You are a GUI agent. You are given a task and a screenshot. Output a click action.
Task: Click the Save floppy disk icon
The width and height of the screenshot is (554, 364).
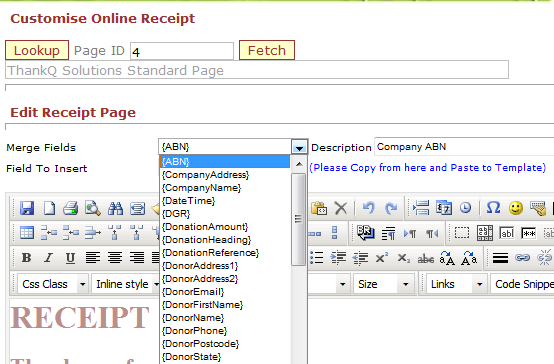(x=27, y=208)
